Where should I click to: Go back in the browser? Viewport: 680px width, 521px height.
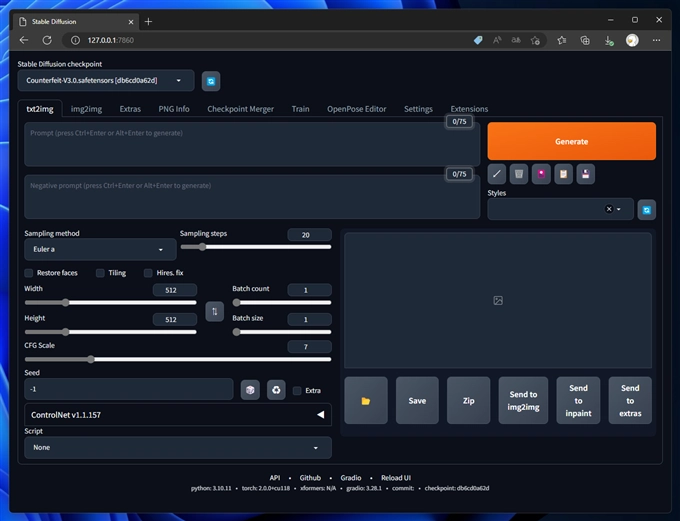tap(24, 40)
